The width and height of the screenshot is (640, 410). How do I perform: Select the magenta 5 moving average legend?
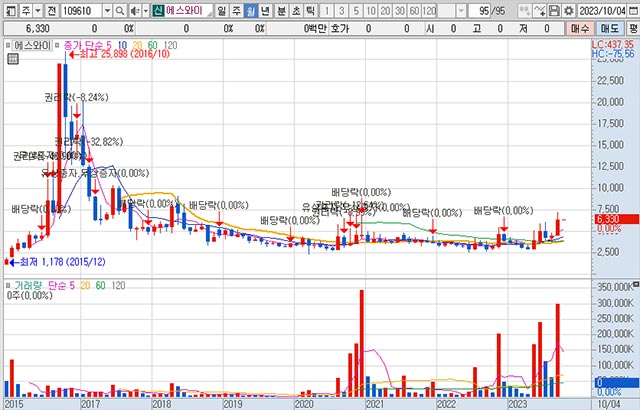click(108, 45)
